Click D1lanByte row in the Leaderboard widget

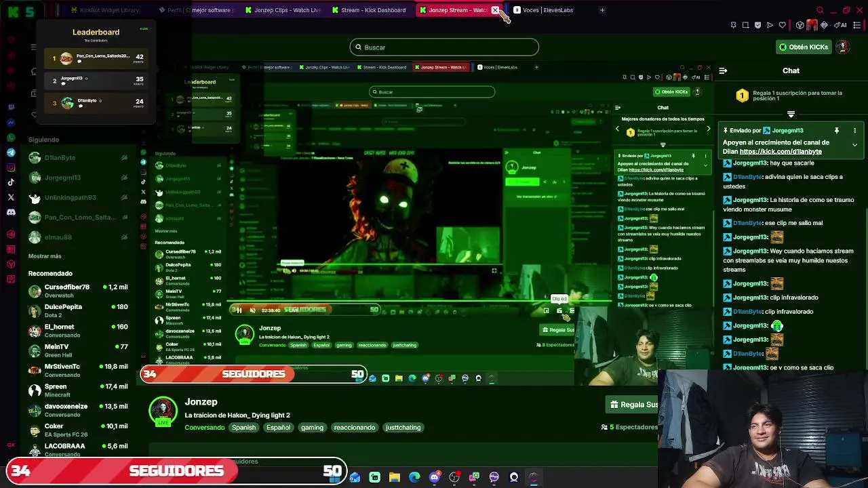click(x=97, y=103)
